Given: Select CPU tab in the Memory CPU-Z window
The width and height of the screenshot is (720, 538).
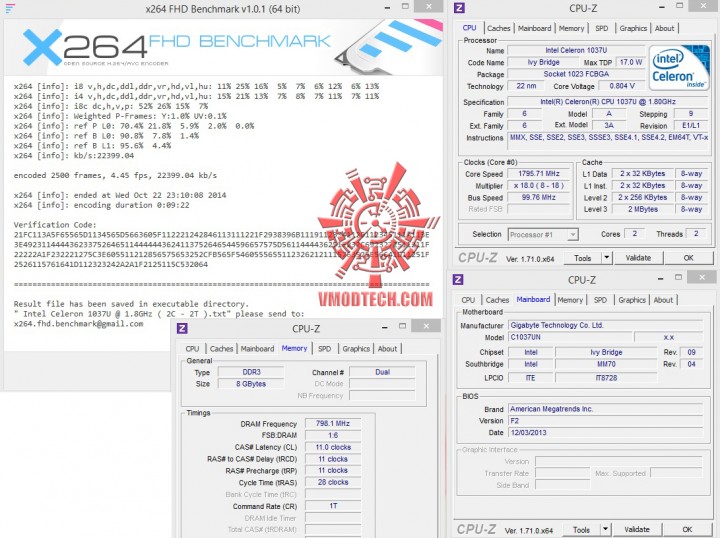Looking at the screenshot, I should pyautogui.click(x=192, y=348).
